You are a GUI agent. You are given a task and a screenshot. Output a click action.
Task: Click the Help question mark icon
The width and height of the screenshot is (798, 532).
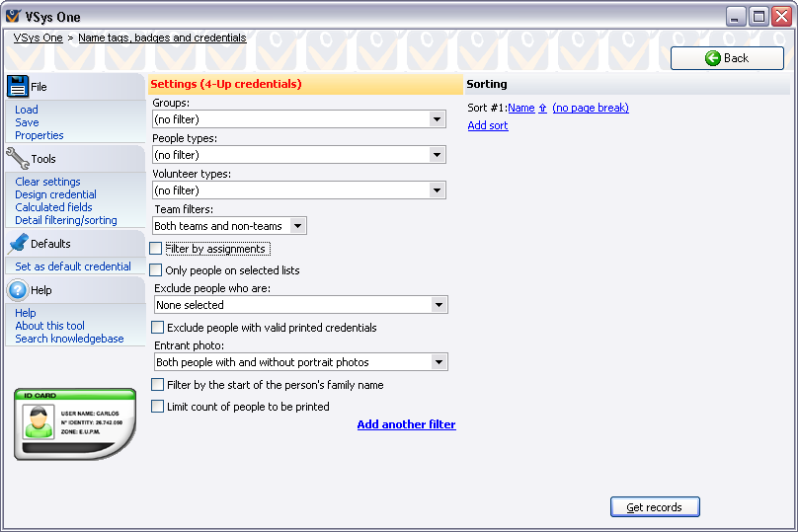click(x=18, y=290)
